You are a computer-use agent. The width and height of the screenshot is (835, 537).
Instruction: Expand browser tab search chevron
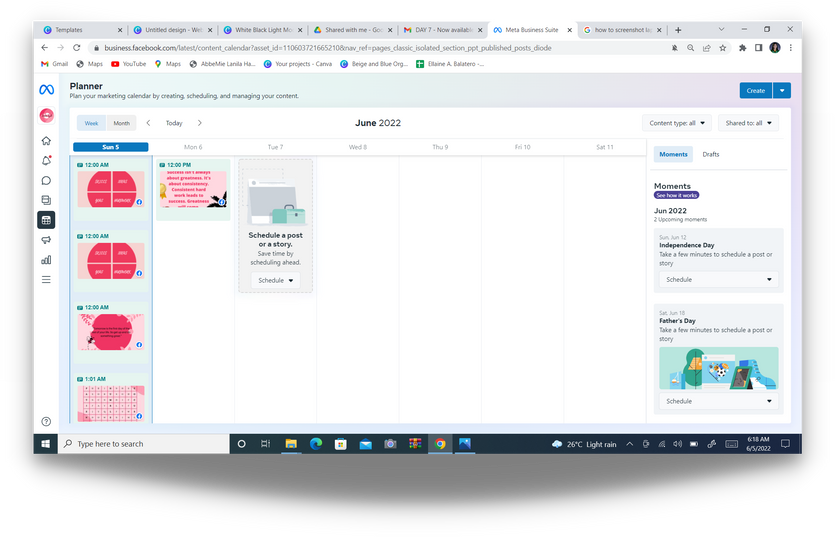click(721, 29)
